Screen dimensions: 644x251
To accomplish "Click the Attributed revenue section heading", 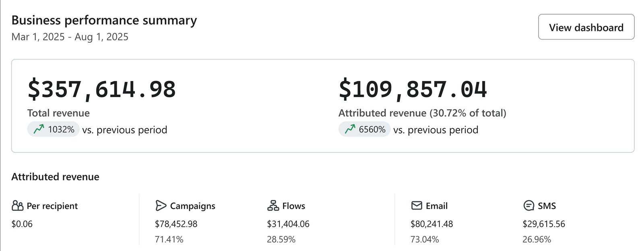I will point(55,177).
